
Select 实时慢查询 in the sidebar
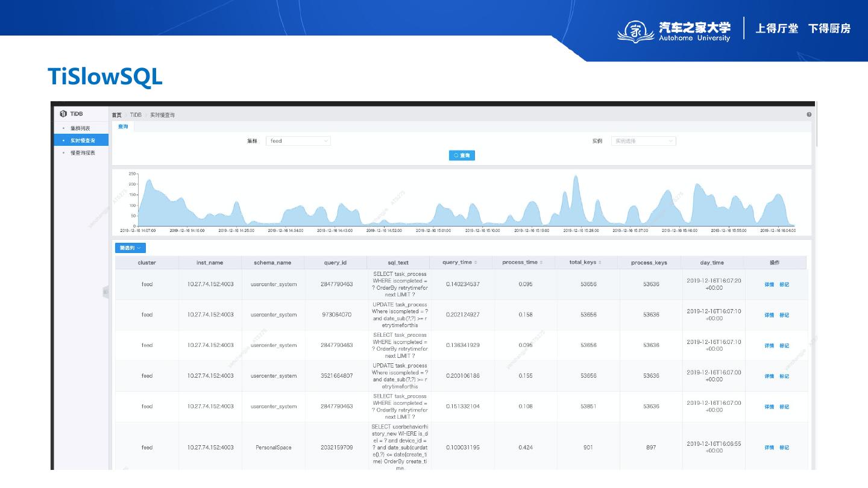[82, 140]
